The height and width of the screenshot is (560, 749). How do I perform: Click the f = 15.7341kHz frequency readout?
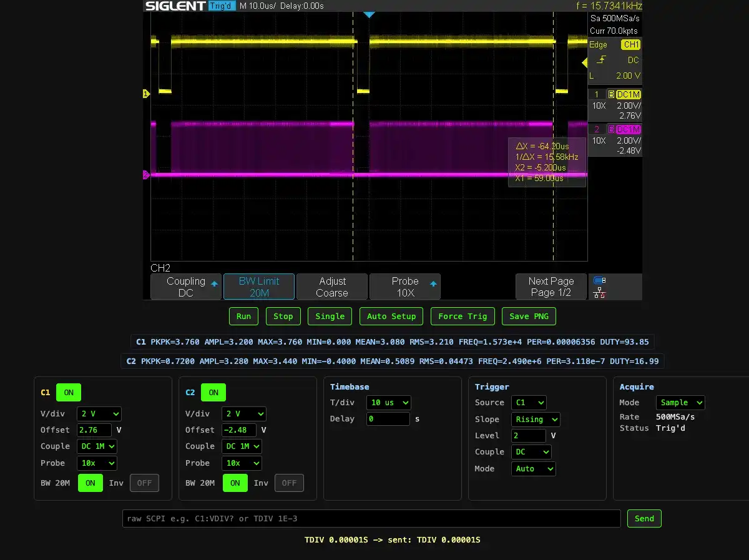click(609, 6)
